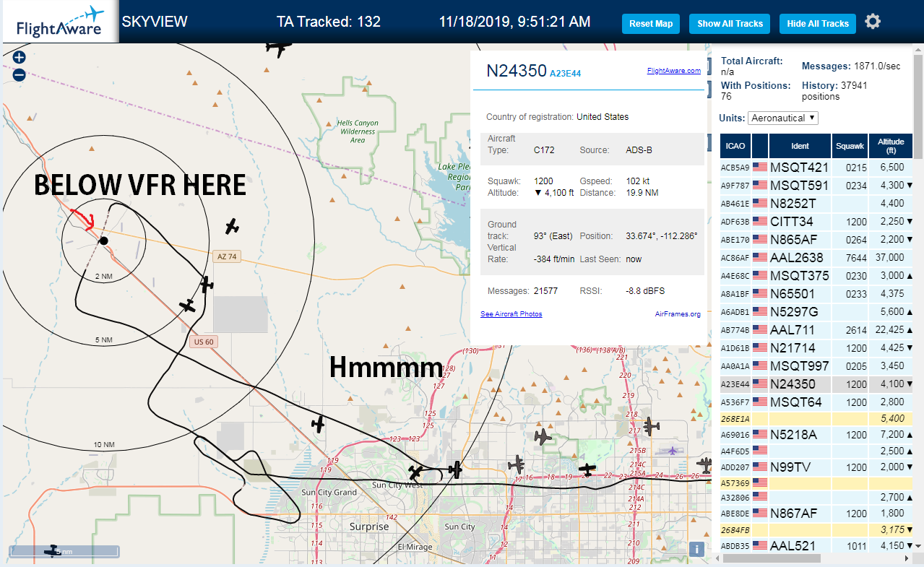The height and width of the screenshot is (567, 924).
Task: Sort table by Squawk column header
Action: pos(850,146)
